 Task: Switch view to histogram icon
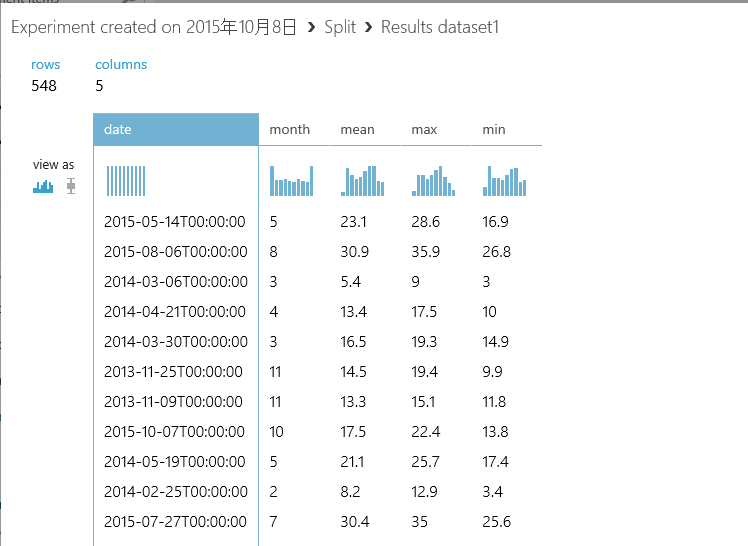pos(43,186)
